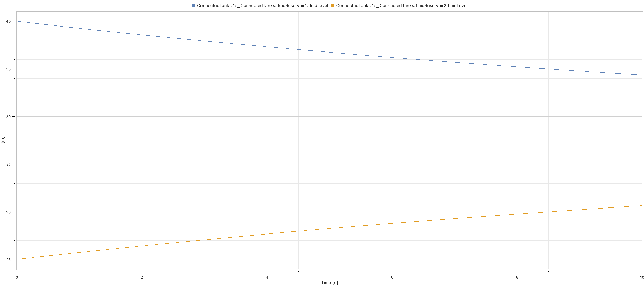Click the orange curve at time zero
This screenshot has width=644, height=286.
tap(17, 259)
